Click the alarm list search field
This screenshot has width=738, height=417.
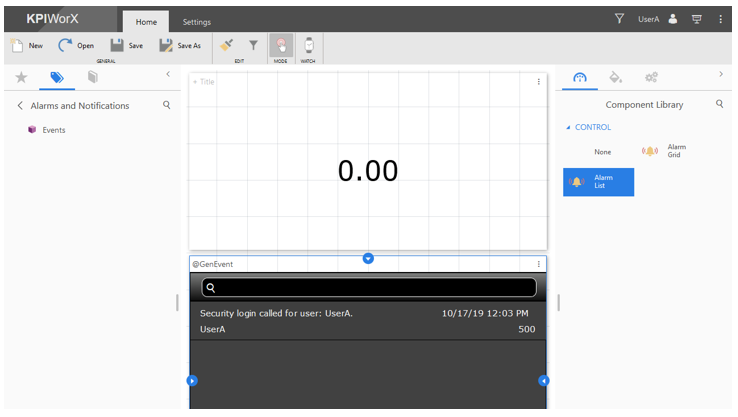368,288
